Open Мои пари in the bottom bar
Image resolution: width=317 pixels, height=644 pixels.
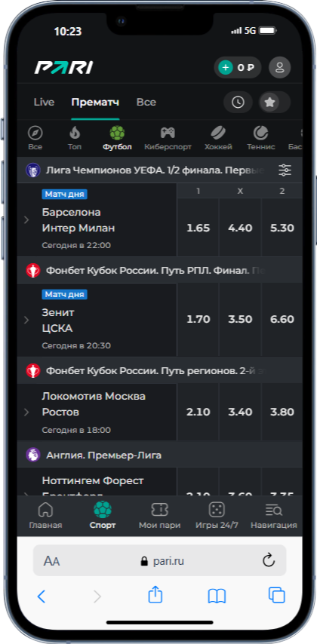tap(159, 516)
